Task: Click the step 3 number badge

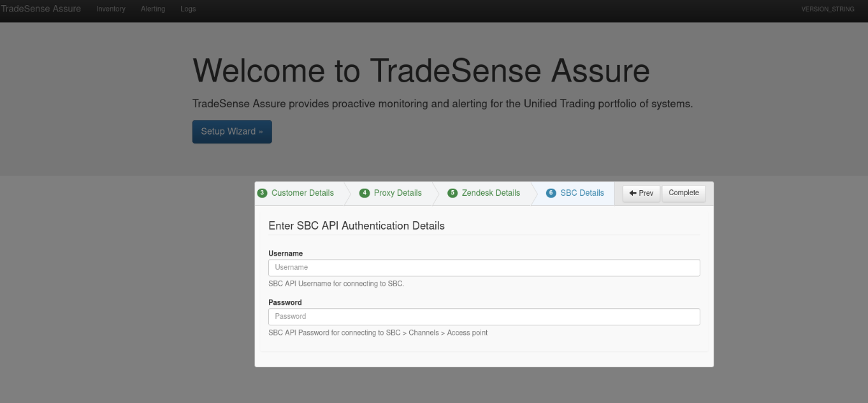Action: tap(262, 193)
